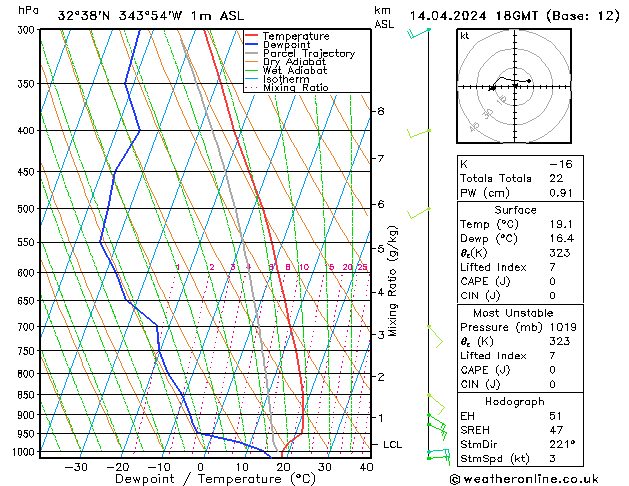Viewport: 629px width, 486px height.
Task: Click the 'Most Unstable' section heading
Action: (513, 313)
